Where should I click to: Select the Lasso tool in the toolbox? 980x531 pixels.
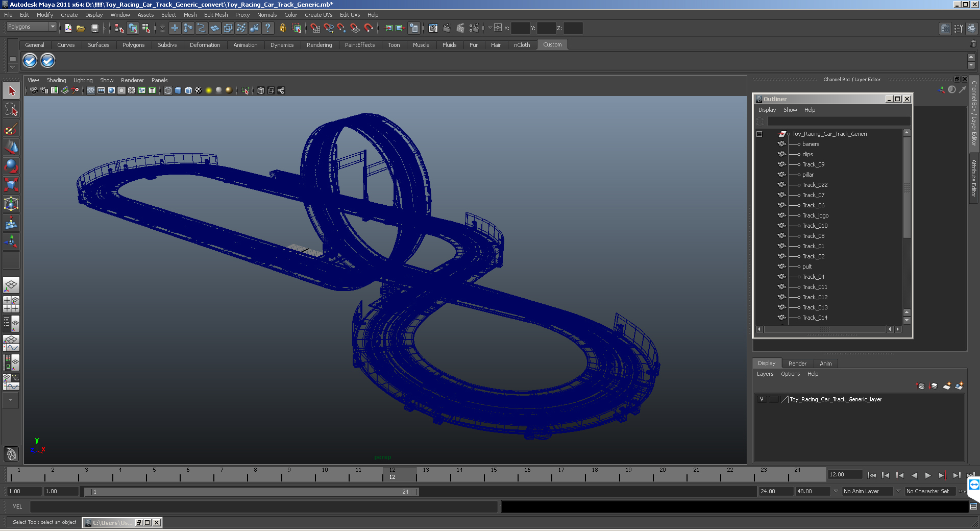pyautogui.click(x=11, y=110)
